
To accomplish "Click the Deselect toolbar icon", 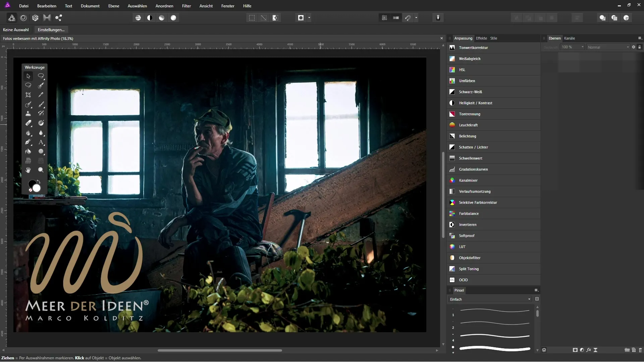I will click(264, 18).
